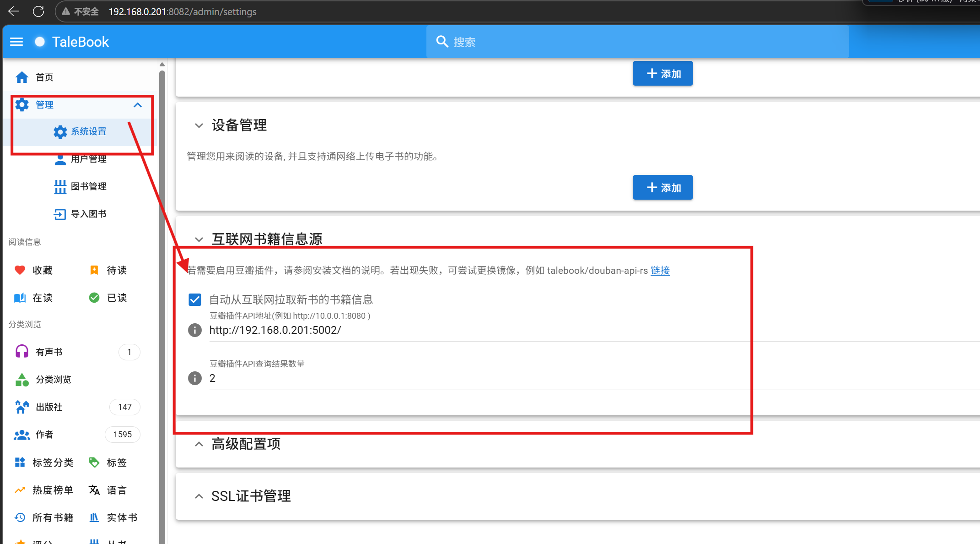Screen dimensions: 980x544
Task: Click 添加 button under 设备管理
Action: [x=662, y=187]
